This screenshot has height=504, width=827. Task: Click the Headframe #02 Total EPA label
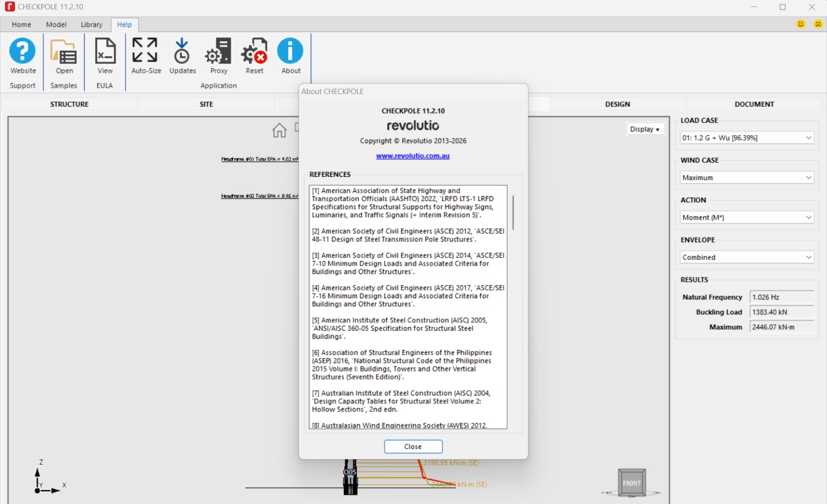coord(259,196)
